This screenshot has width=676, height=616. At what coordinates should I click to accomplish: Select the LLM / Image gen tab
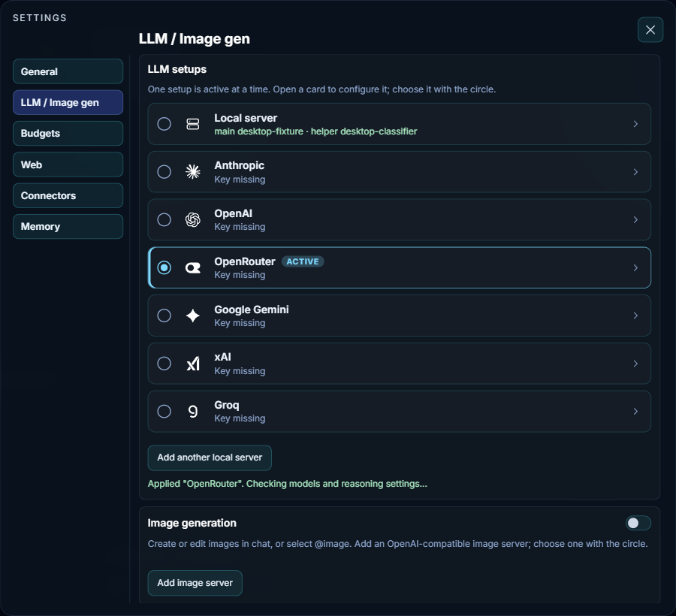point(68,103)
